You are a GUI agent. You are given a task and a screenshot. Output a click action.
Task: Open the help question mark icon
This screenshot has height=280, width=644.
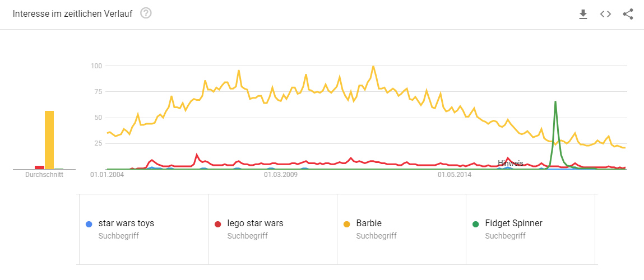(146, 13)
